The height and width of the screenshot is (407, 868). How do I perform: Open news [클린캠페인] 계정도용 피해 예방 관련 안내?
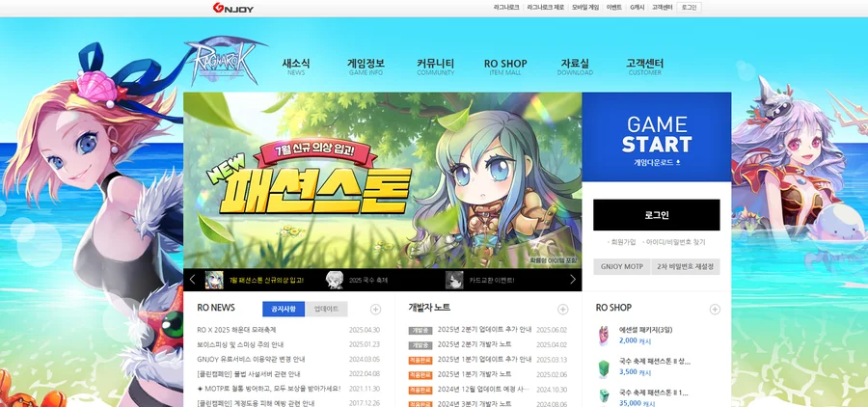pyautogui.click(x=256, y=403)
